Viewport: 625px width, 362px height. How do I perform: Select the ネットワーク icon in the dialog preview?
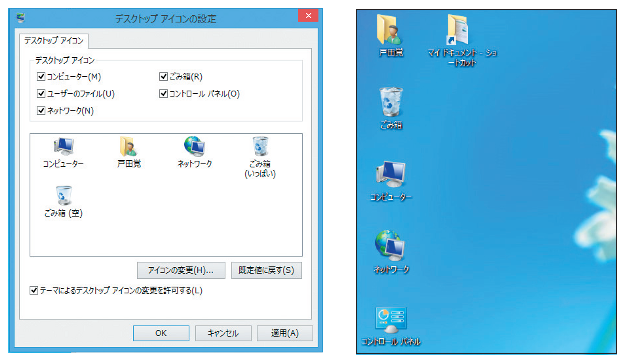[195, 152]
